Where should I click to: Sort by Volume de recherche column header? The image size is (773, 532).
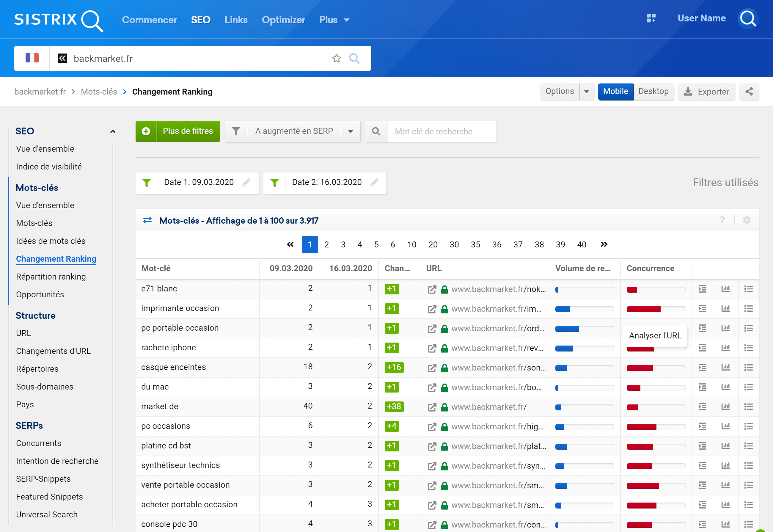[583, 268]
